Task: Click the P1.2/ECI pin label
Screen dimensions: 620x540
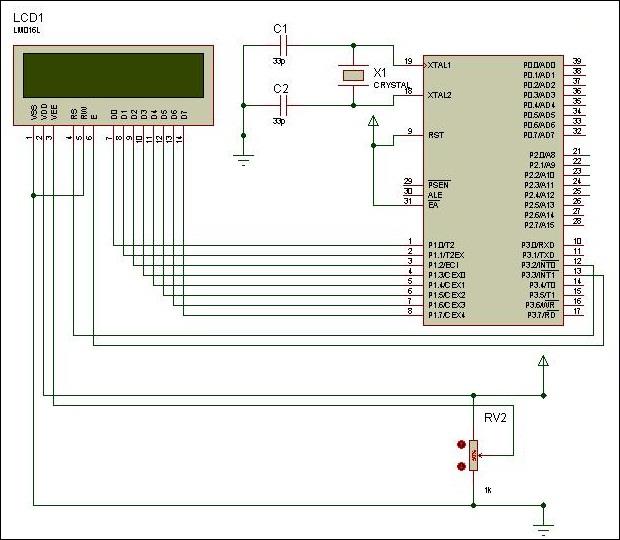Action: point(443,265)
